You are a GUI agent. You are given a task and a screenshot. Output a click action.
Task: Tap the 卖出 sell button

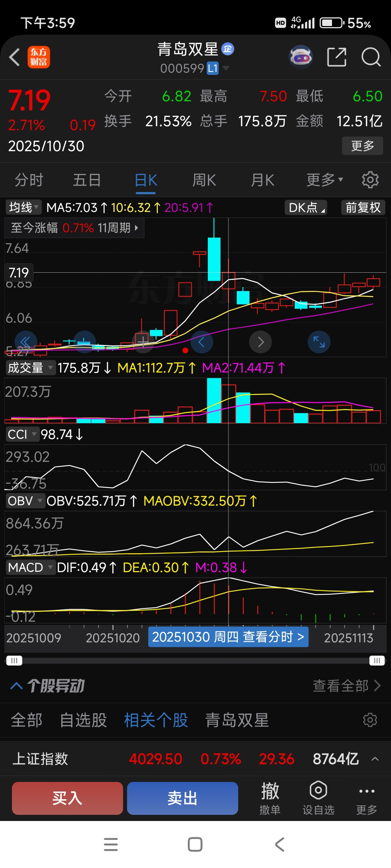(182, 798)
